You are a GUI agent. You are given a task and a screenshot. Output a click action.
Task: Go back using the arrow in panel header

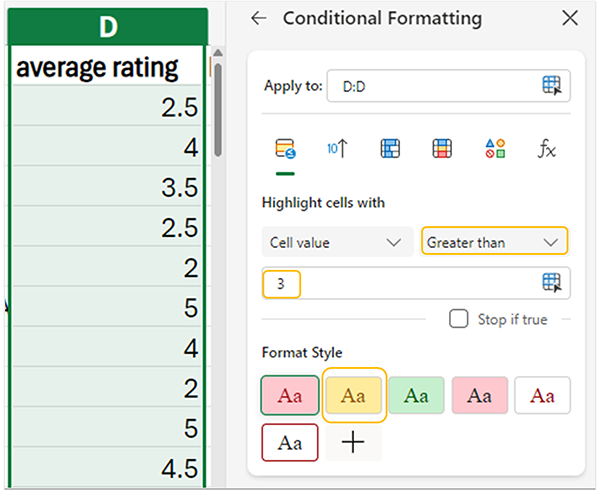pyautogui.click(x=259, y=18)
